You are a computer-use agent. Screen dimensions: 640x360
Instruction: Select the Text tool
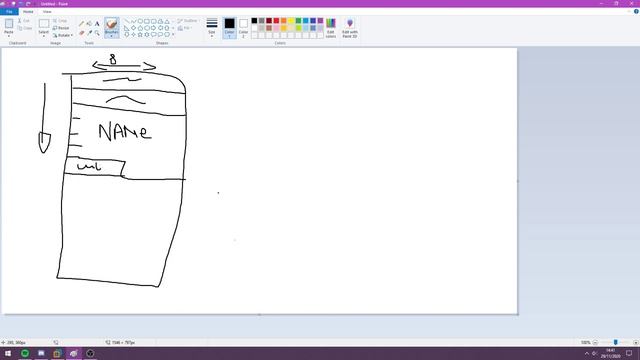coord(97,24)
